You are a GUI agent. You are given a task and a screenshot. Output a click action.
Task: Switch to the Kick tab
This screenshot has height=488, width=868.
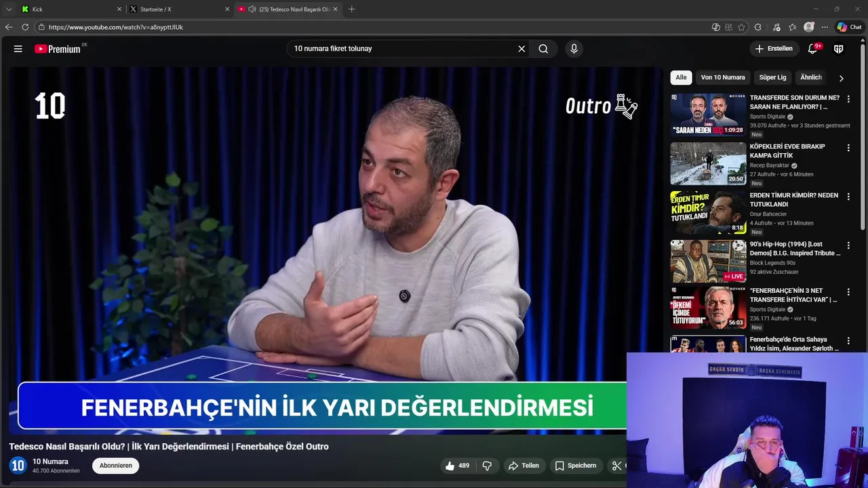pos(71,9)
